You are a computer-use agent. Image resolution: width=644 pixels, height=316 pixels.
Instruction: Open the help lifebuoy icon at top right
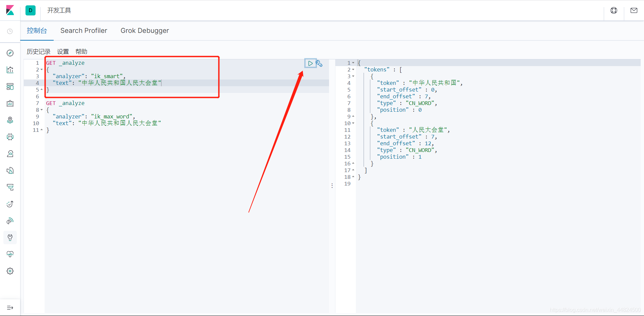pyautogui.click(x=614, y=10)
